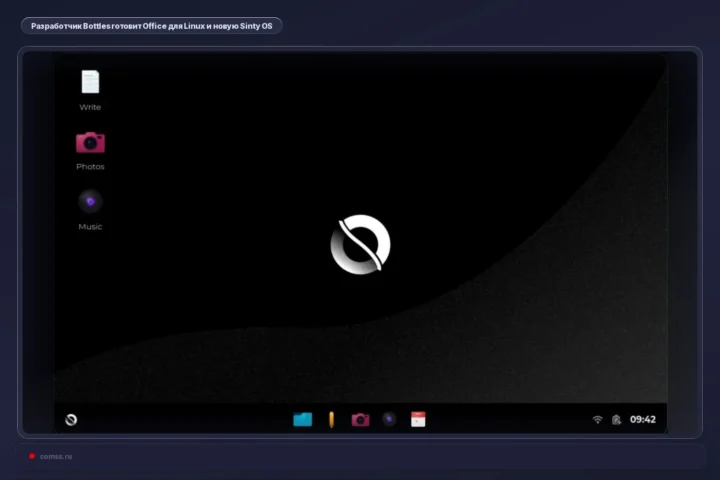
Task: Click the 09:42 clock
Action: coord(643,419)
